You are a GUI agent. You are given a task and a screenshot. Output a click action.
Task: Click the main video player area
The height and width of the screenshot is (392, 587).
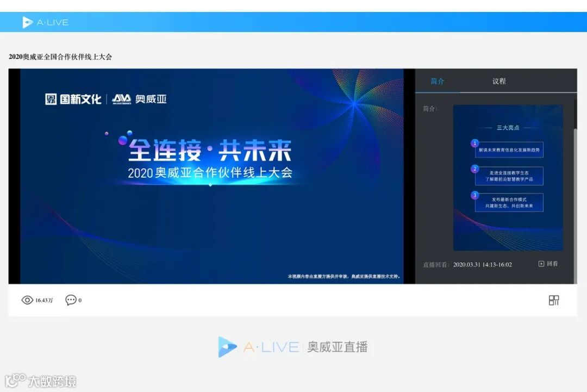click(211, 176)
